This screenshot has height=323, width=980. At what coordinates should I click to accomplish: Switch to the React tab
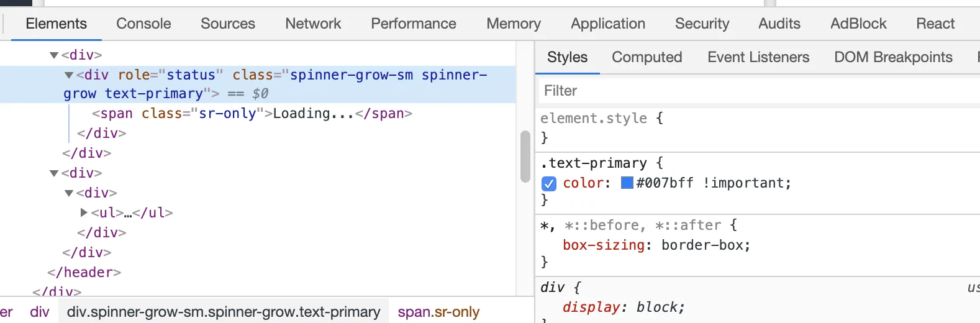935,24
